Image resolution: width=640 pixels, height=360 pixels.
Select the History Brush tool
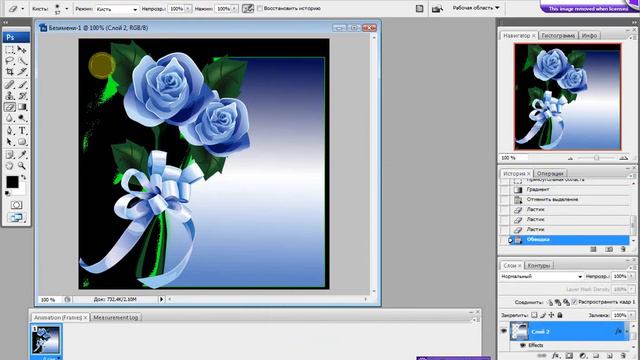point(22,96)
